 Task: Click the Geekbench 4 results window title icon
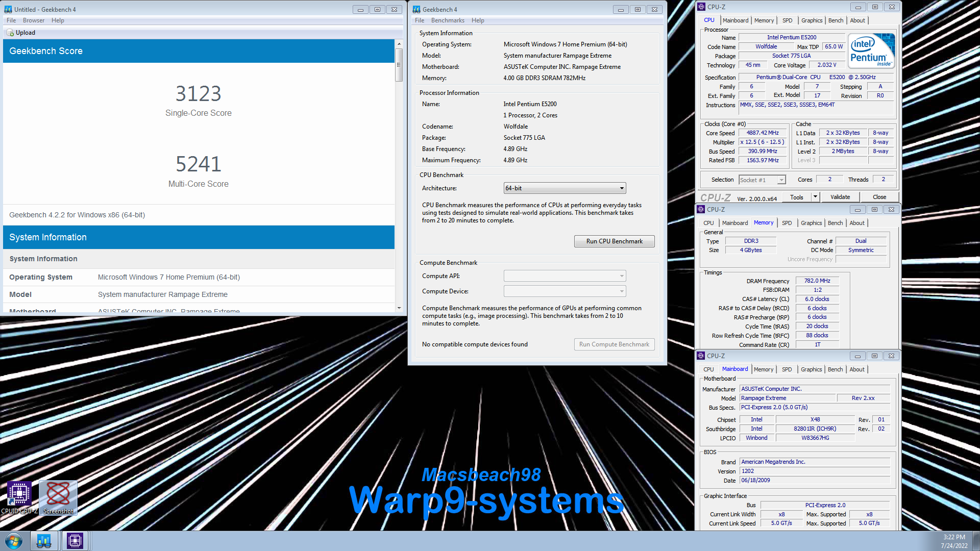[8, 9]
